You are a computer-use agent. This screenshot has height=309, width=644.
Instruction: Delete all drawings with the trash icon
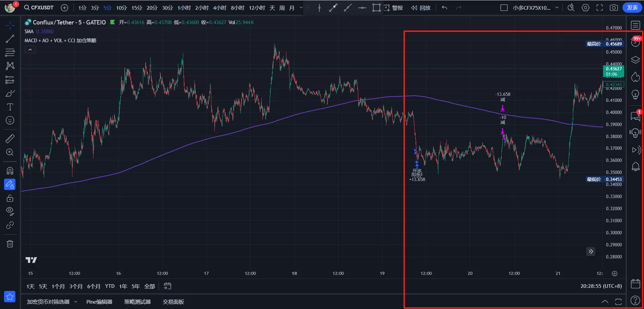10,244
